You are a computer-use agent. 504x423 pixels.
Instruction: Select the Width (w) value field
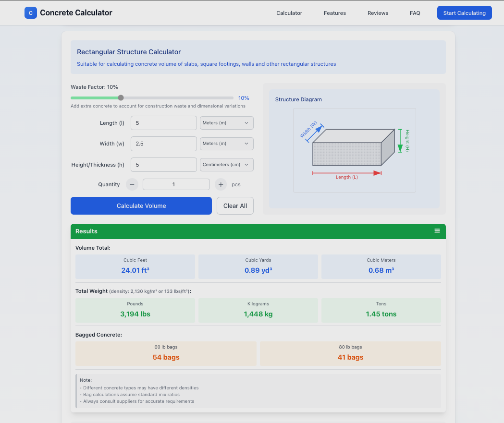[x=163, y=144]
